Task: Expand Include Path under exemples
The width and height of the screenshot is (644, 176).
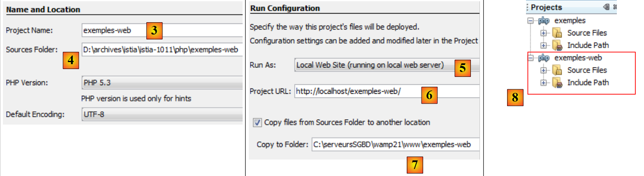Action: point(544,45)
